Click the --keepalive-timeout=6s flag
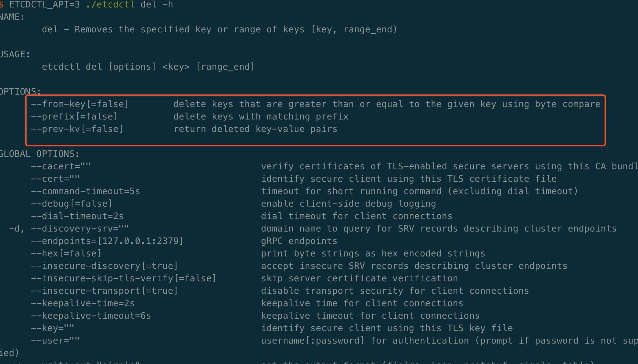Viewport: 638px width, 364px height. [x=91, y=316]
